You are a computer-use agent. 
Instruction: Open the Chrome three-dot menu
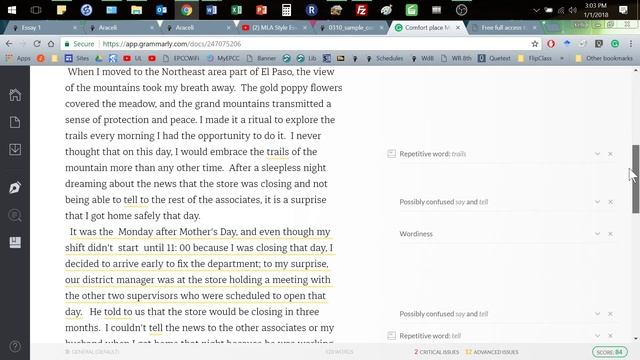(x=631, y=44)
